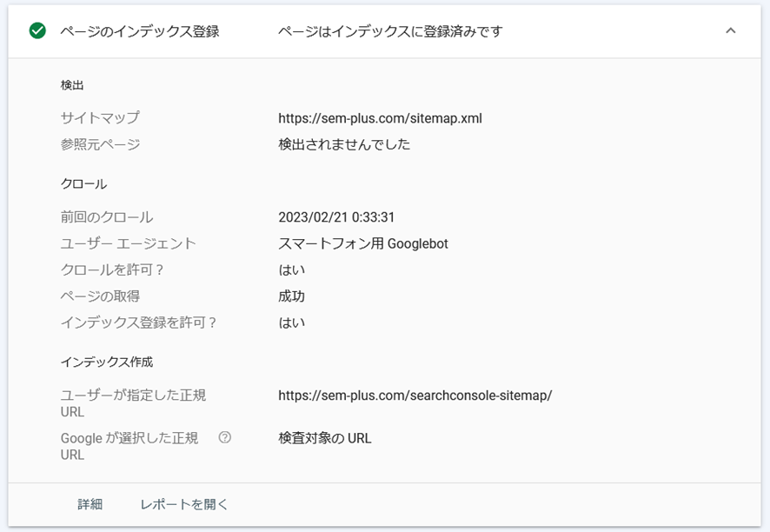
Task: Click the はい value for クロールを許可？
Action: pos(292,269)
